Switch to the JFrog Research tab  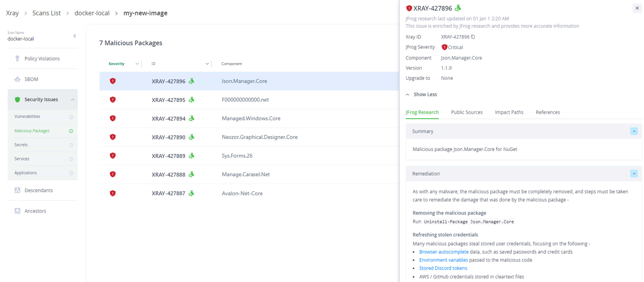422,112
